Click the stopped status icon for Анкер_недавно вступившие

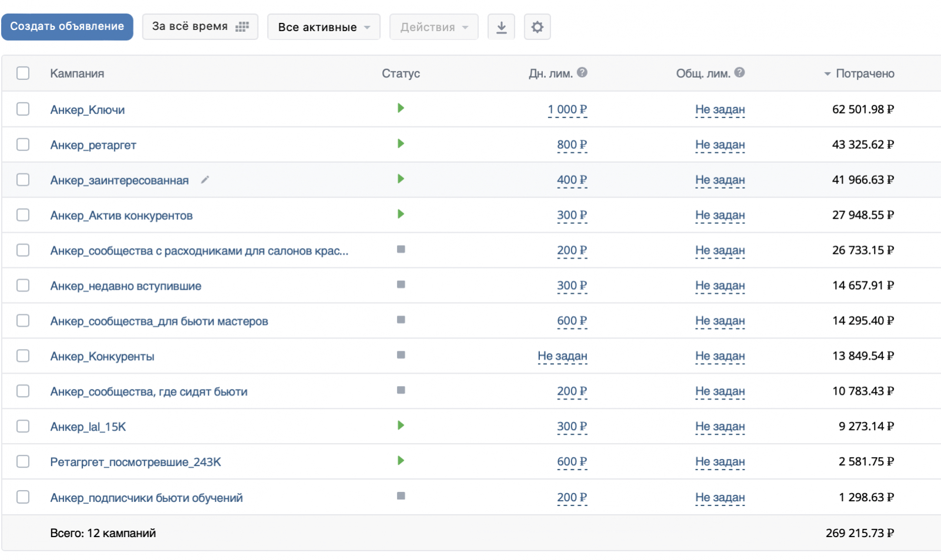401,284
